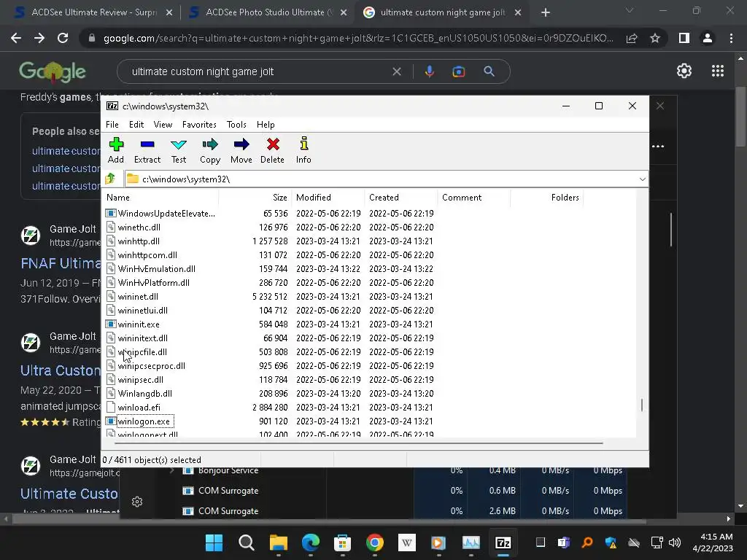Screen dimensions: 747x560
Task: Click the Chrome share page icon
Action: 632,38
